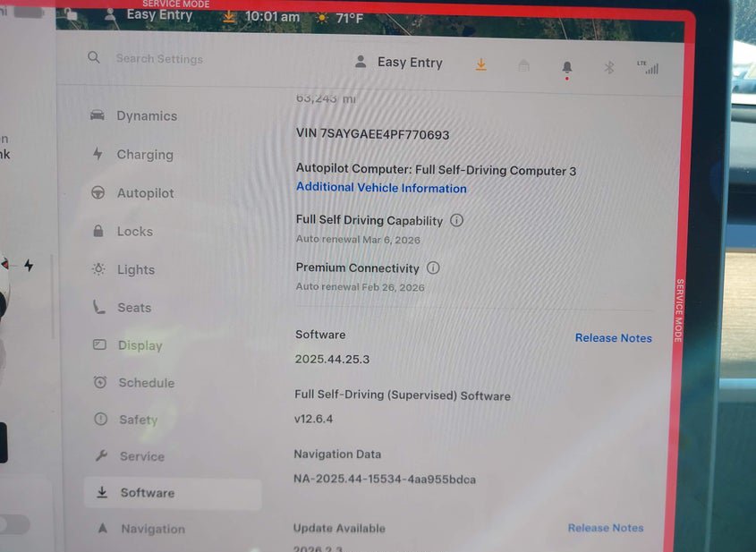The width and height of the screenshot is (756, 552).
Task: Click the search magnifier icon
Action: 94,58
